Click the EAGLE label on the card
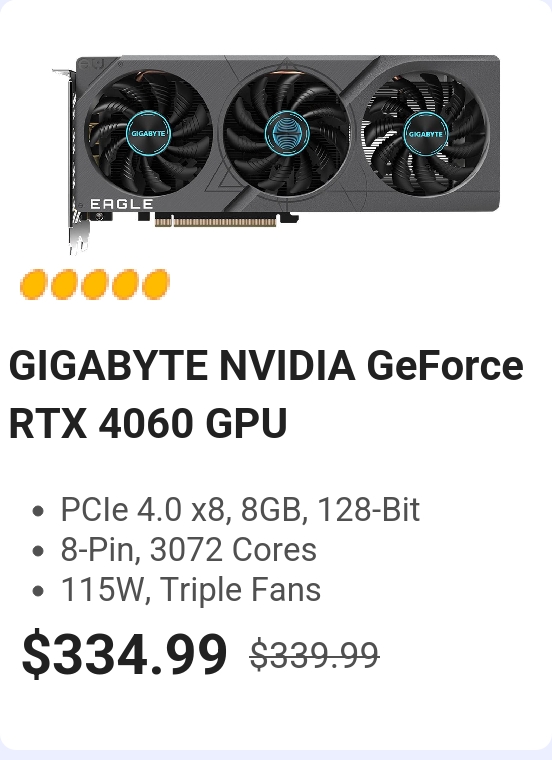The width and height of the screenshot is (552, 760). (122, 204)
